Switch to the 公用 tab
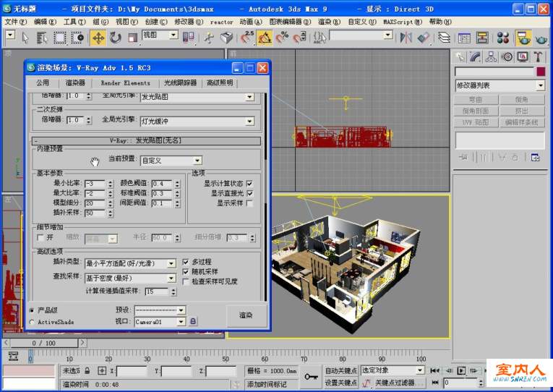The height and width of the screenshot is (392, 553). [43, 83]
